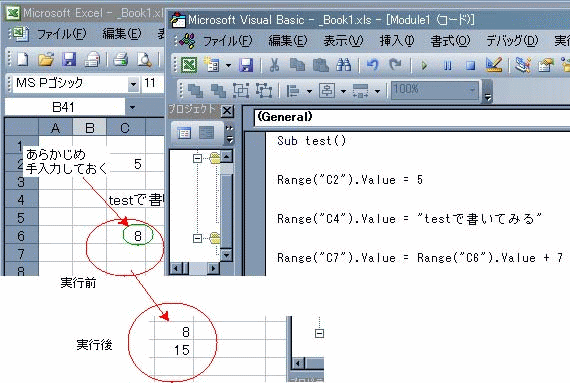Screen dimensions: 570x383
Task: Click the View Microsoft Excel icon
Action: pos(189,65)
